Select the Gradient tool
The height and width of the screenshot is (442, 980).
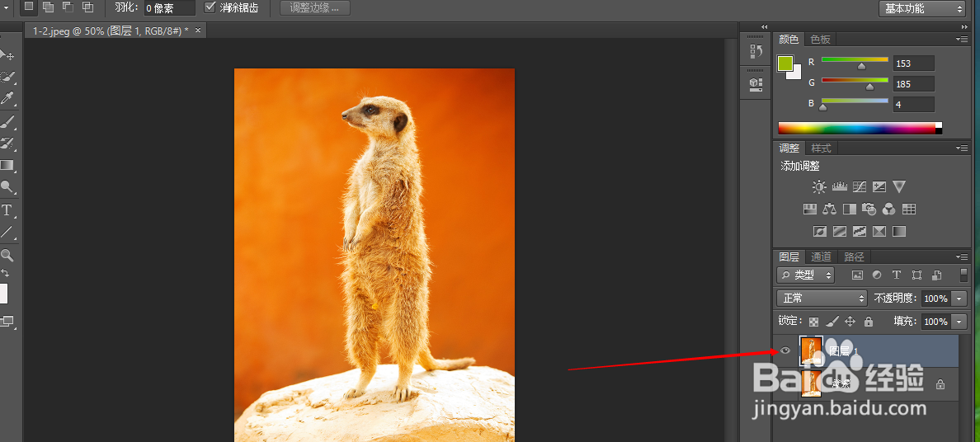click(7, 165)
